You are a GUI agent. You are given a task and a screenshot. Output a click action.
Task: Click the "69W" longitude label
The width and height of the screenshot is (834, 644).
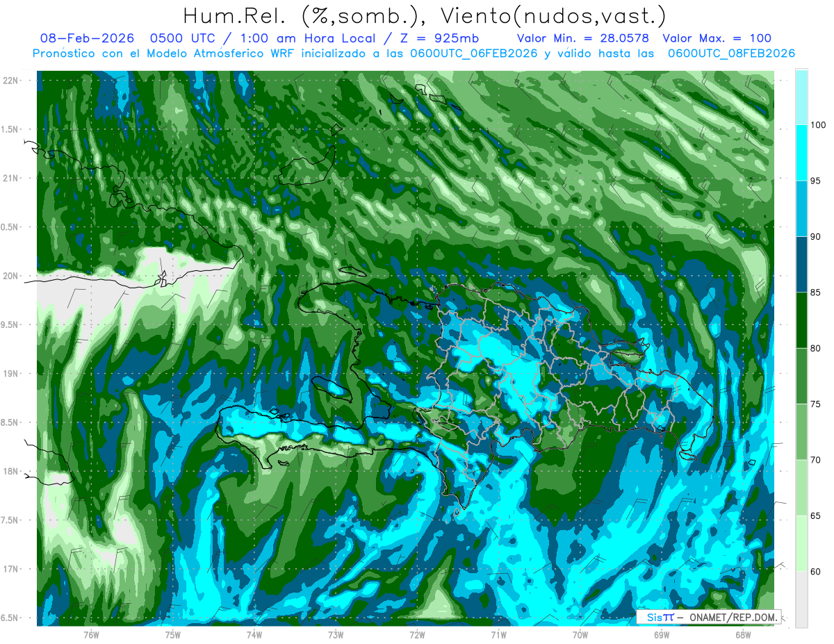click(662, 634)
